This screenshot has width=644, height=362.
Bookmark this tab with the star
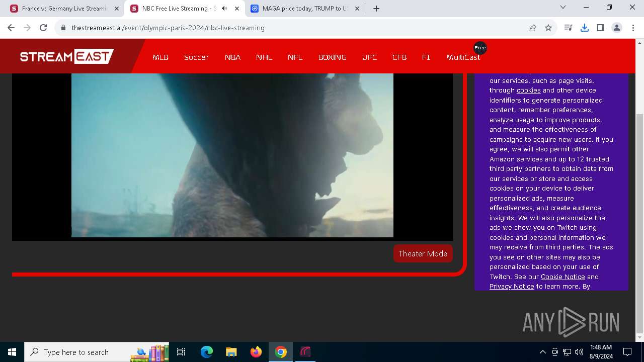(x=548, y=28)
